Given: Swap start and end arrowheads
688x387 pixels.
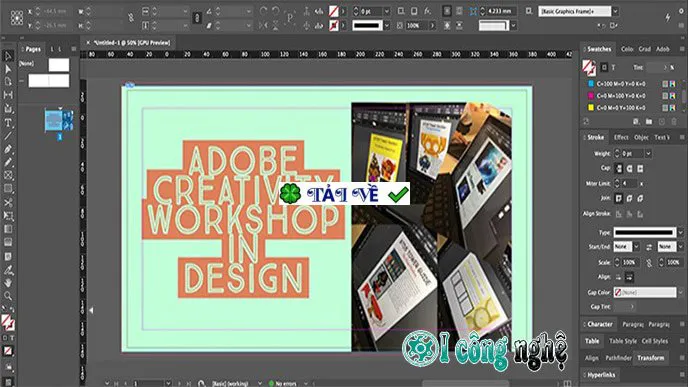Looking at the screenshot, I should (649, 247).
